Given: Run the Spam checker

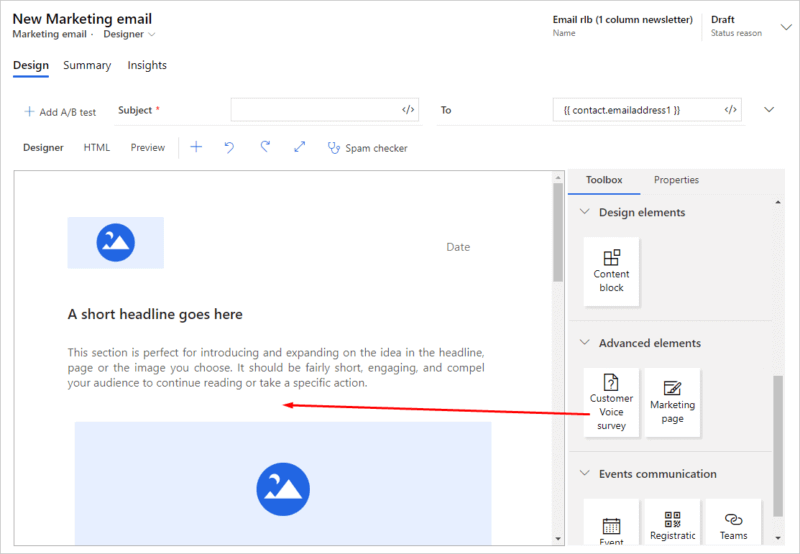Looking at the screenshot, I should pyautogui.click(x=367, y=148).
